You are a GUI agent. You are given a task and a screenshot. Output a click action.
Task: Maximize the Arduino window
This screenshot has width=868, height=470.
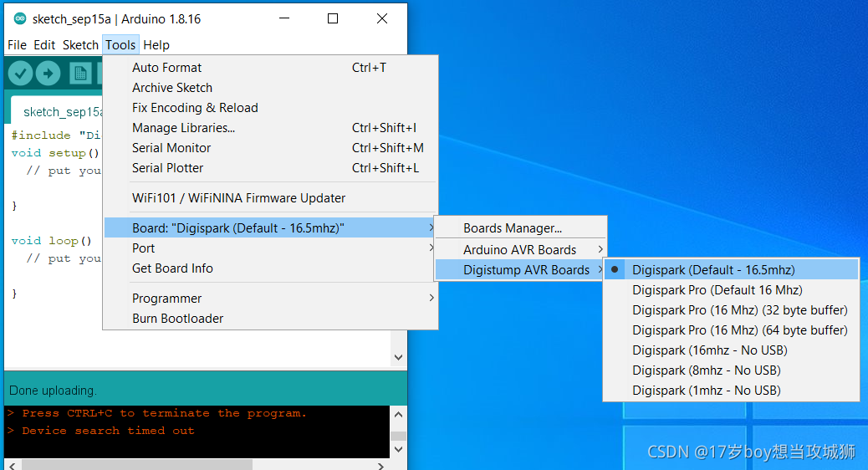[333, 19]
